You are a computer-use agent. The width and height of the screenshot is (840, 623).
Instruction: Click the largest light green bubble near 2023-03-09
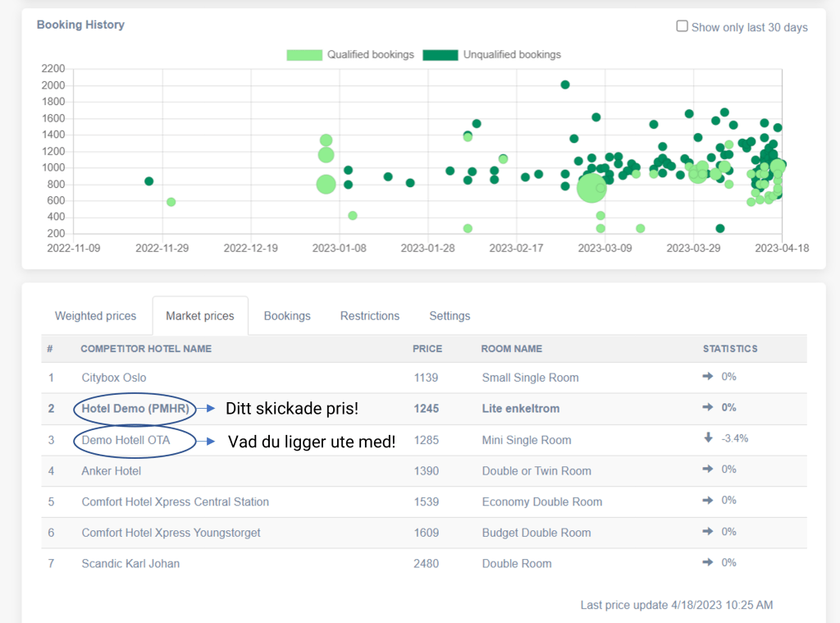(591, 188)
